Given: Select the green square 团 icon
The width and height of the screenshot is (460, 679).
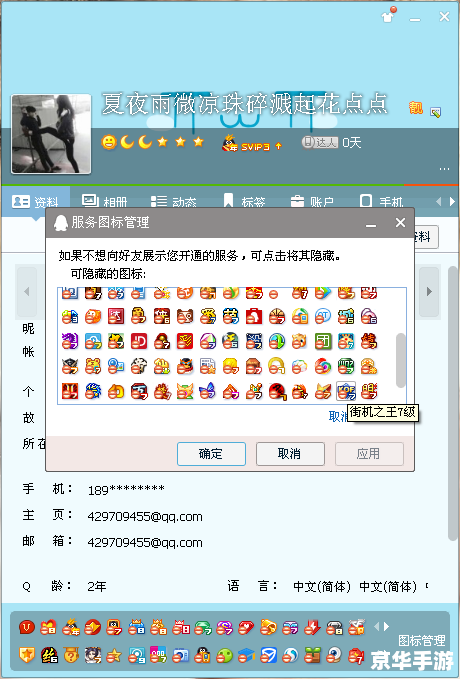Looking at the screenshot, I should point(323,341).
